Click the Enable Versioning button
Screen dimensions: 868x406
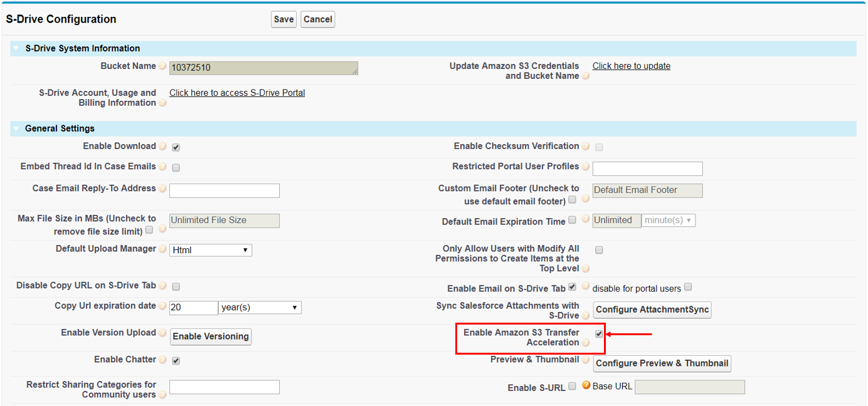[211, 336]
